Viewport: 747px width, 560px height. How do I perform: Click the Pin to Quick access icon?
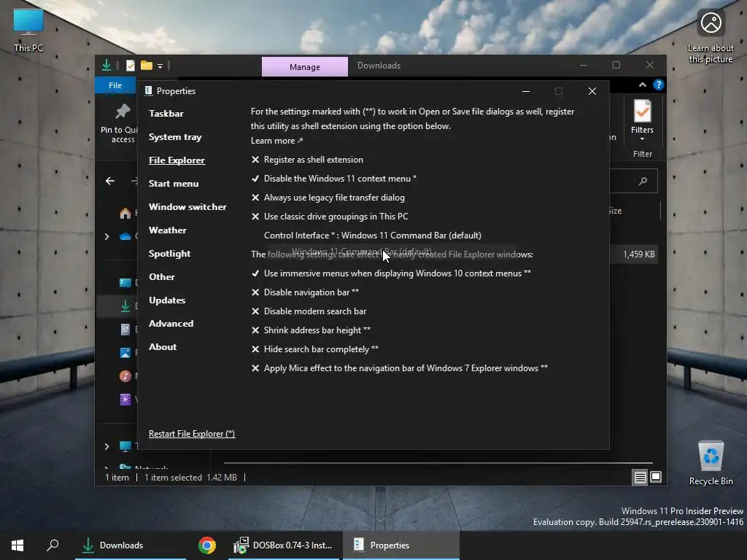123,112
